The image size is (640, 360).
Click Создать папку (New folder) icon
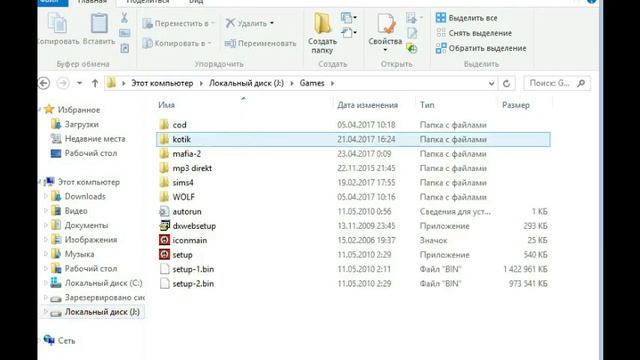point(322,24)
